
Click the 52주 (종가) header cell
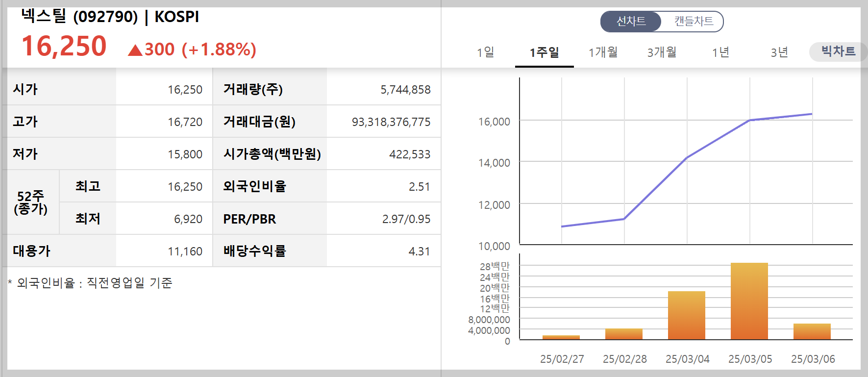(x=30, y=202)
